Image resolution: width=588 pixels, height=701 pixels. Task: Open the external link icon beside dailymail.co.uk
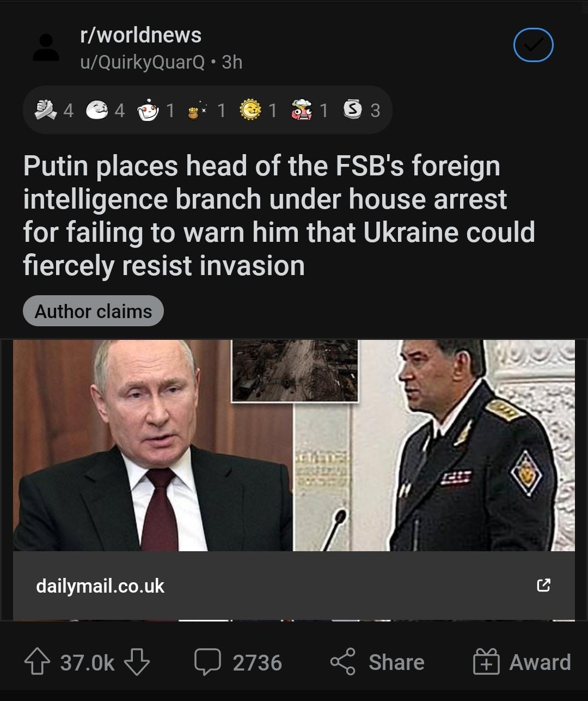click(x=543, y=586)
